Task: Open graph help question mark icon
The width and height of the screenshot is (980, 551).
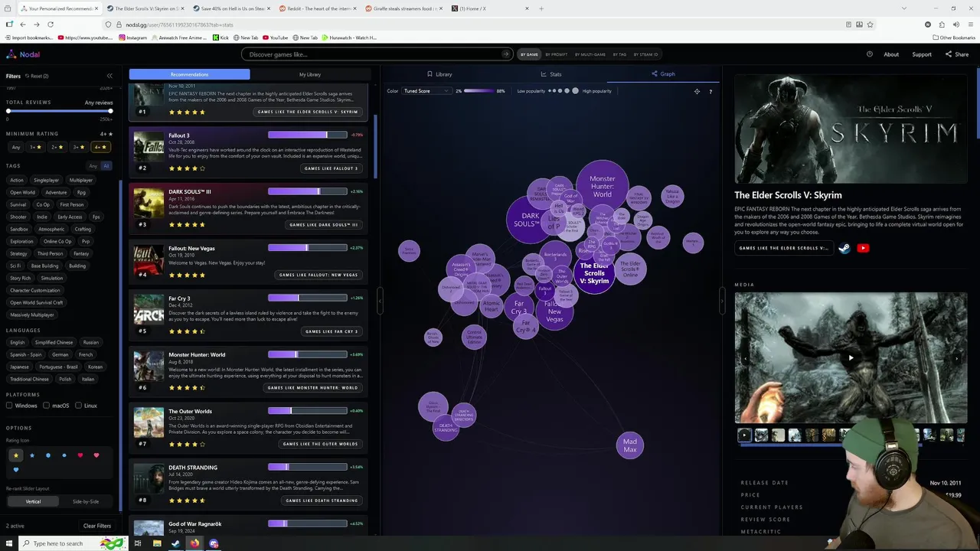Action: 710,91
